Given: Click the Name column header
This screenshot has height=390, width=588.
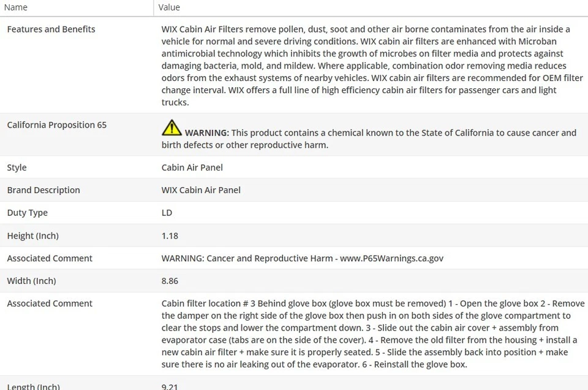Looking at the screenshot, I should point(16,7).
